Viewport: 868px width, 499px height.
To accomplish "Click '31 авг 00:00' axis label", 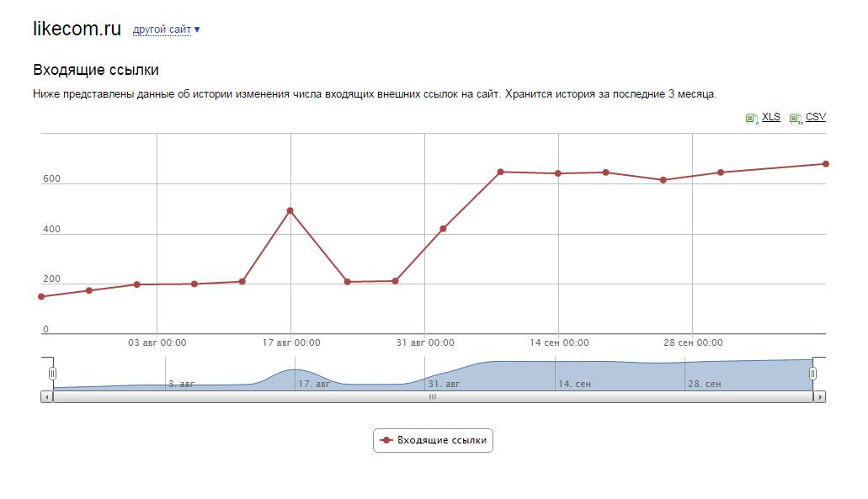I will click(425, 343).
